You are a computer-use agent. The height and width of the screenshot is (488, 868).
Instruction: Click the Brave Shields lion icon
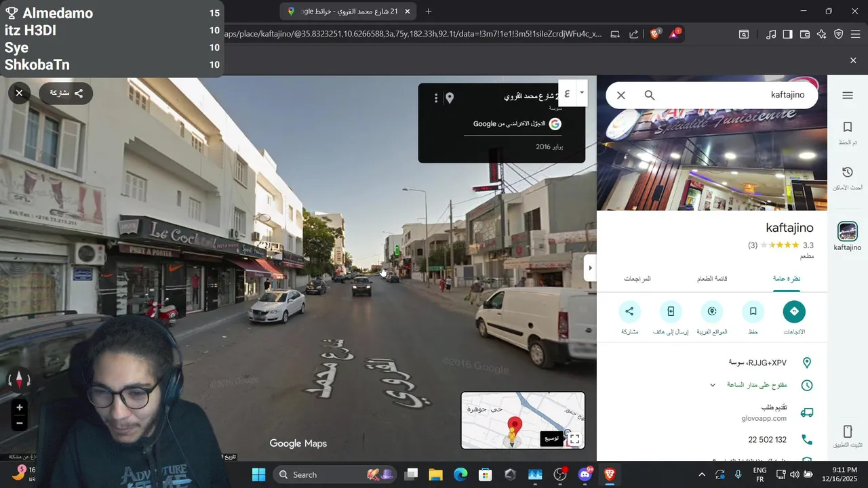pyautogui.click(x=655, y=34)
